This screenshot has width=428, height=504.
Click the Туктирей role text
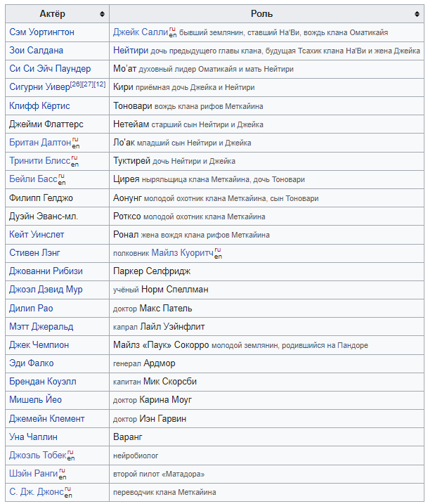click(131, 161)
